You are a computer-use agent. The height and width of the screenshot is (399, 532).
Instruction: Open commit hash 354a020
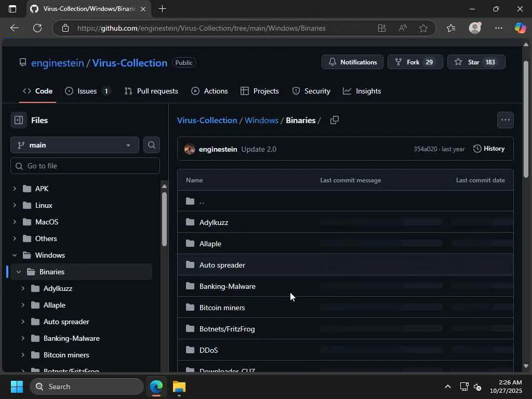click(x=425, y=149)
